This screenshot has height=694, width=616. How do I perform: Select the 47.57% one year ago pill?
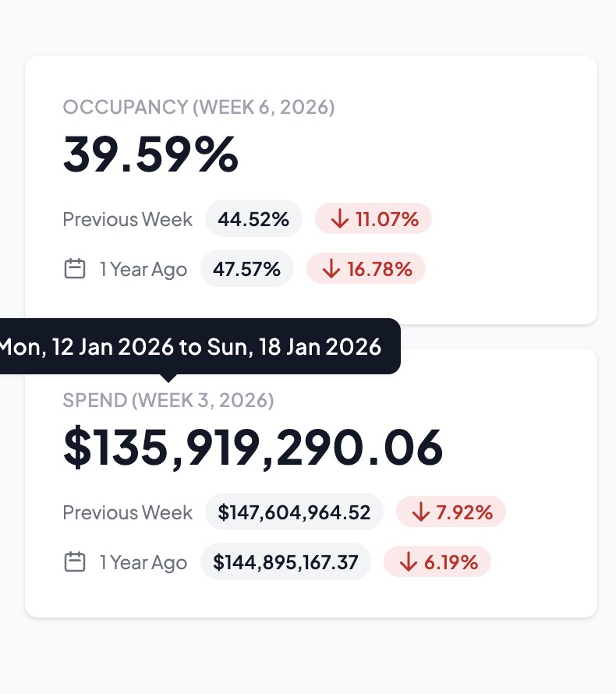pyautogui.click(x=247, y=269)
